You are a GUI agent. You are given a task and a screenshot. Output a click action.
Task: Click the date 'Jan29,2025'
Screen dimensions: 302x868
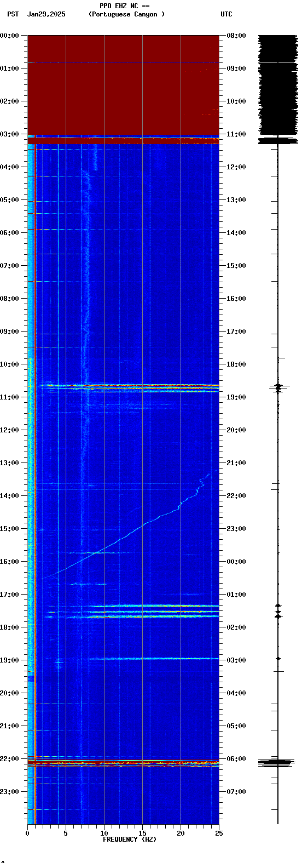tap(47, 14)
